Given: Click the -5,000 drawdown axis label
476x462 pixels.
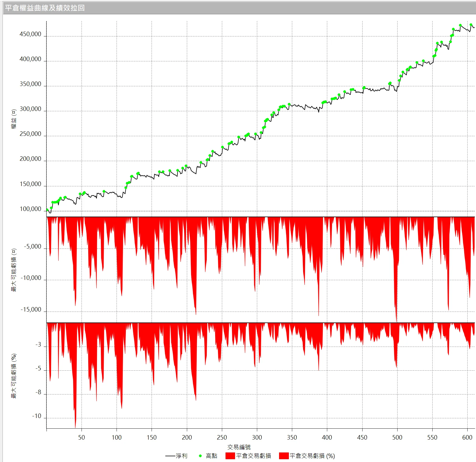Looking at the screenshot, I should coord(32,247).
